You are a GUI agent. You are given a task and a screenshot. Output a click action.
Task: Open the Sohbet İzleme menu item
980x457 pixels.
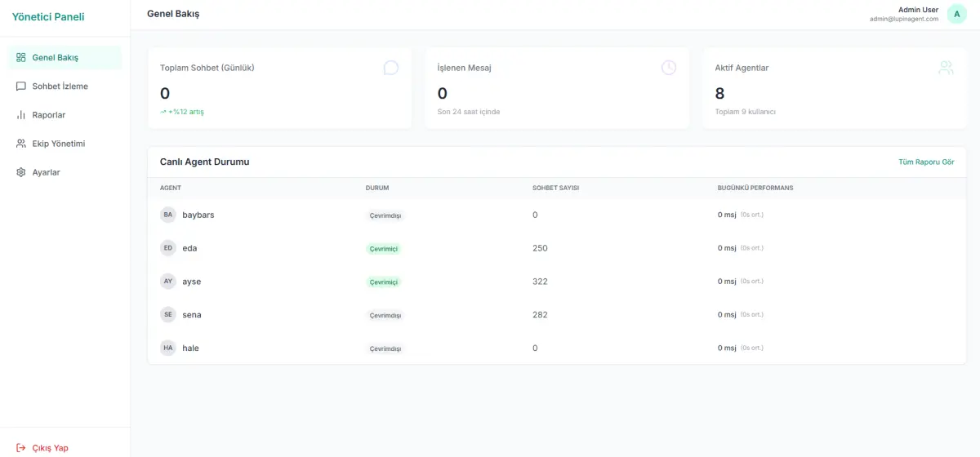[x=65, y=86]
